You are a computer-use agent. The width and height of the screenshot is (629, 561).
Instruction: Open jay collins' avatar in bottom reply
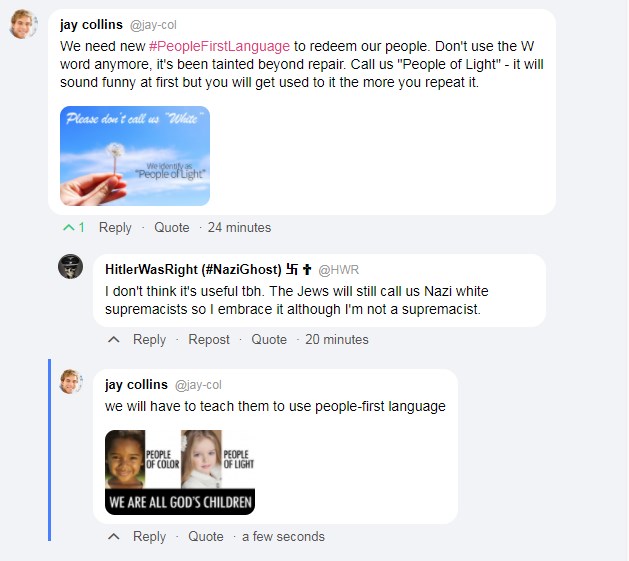tap(71, 381)
